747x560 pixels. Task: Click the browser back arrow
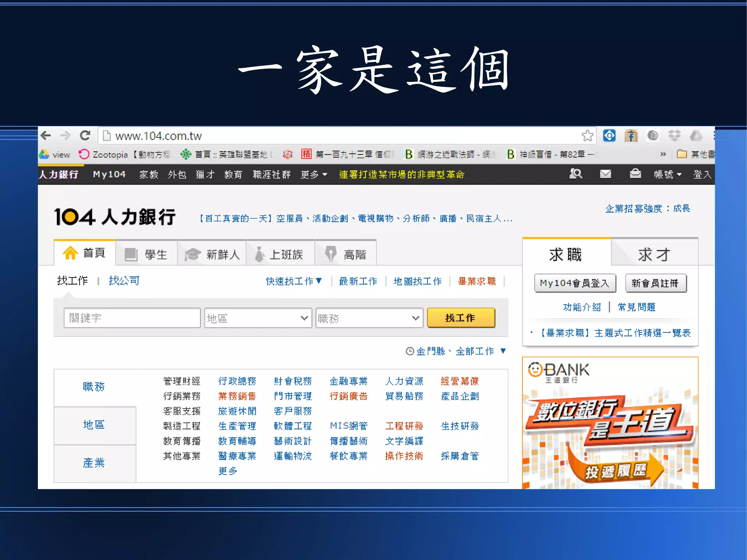46,136
